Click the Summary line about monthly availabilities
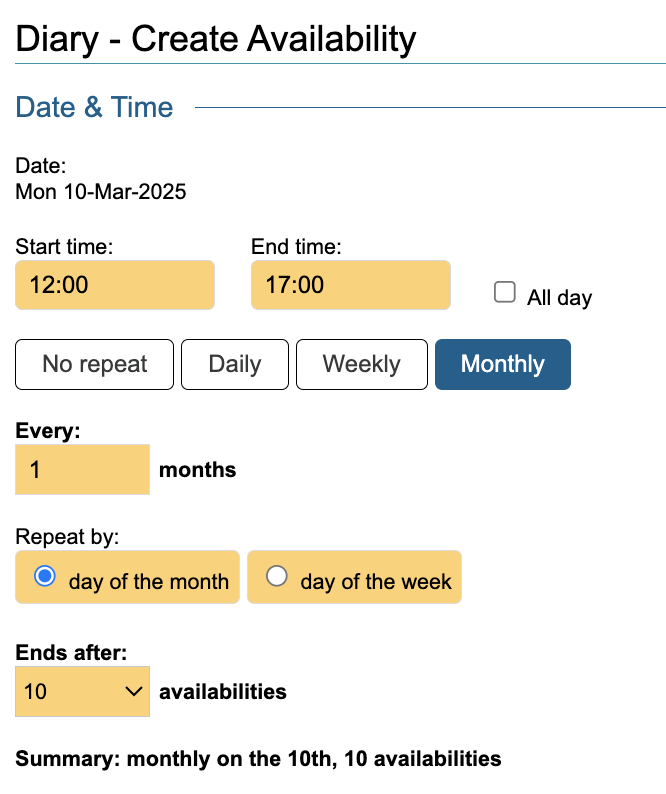The width and height of the screenshot is (666, 794). [x=258, y=758]
